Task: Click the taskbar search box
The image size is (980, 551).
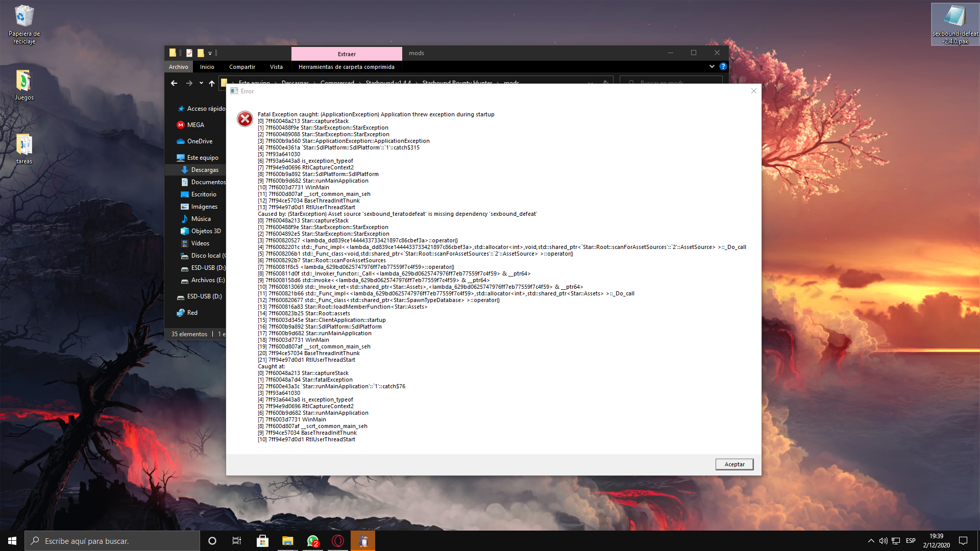Action: pos(112,541)
